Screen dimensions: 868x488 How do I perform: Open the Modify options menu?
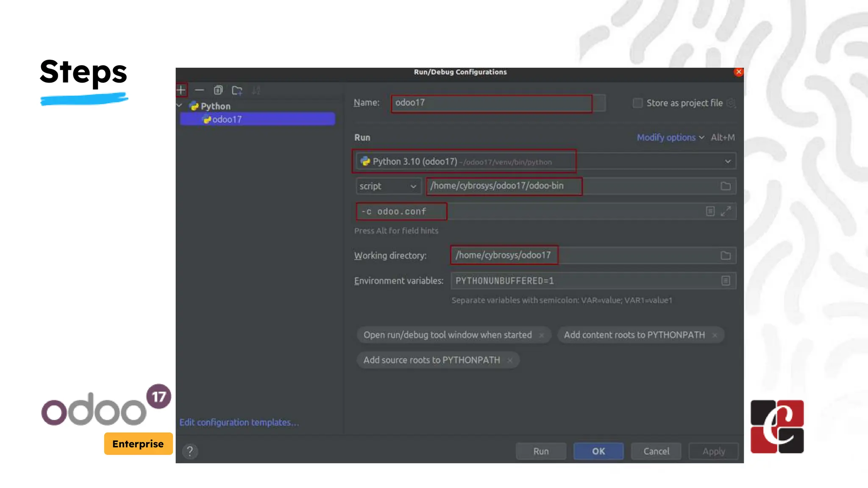click(x=670, y=138)
